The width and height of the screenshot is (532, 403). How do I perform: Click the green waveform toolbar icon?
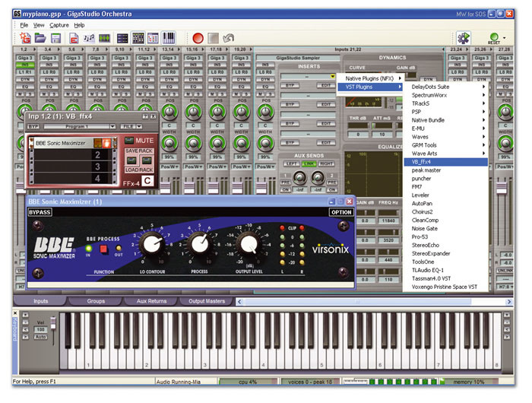pos(104,38)
